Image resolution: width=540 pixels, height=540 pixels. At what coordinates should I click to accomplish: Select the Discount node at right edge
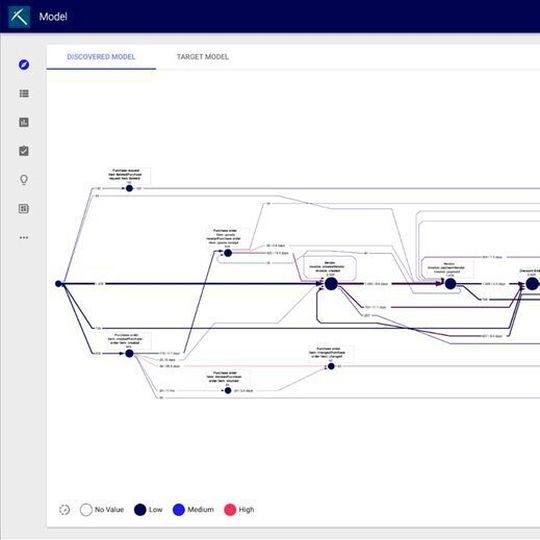(x=532, y=284)
